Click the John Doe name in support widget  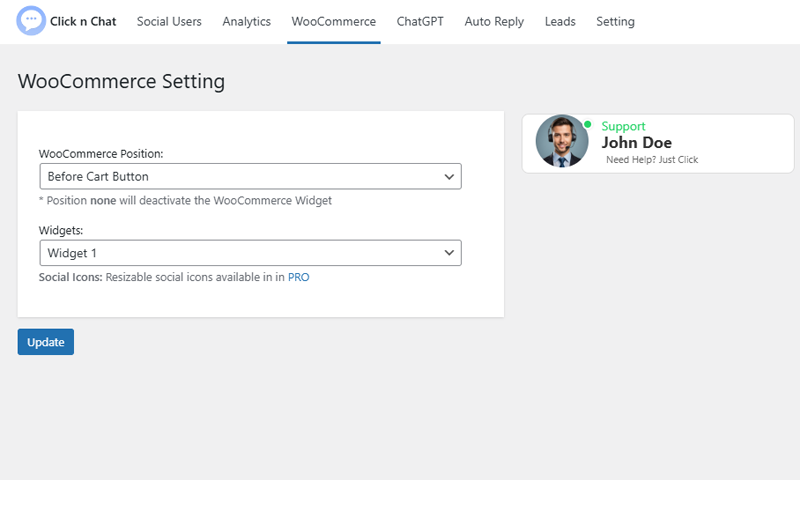636,143
